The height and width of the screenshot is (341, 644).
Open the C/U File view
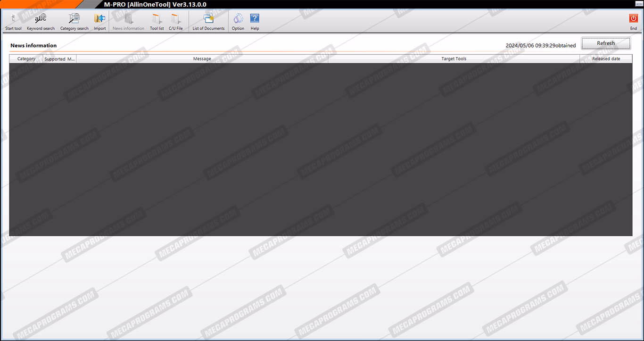click(176, 22)
